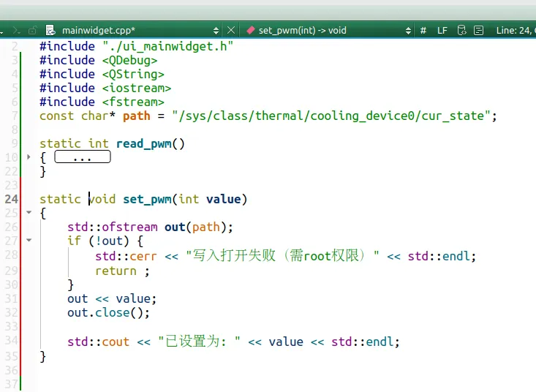Click the collapsed ... code placeholder box
The width and height of the screenshot is (536, 392).
click(x=83, y=157)
